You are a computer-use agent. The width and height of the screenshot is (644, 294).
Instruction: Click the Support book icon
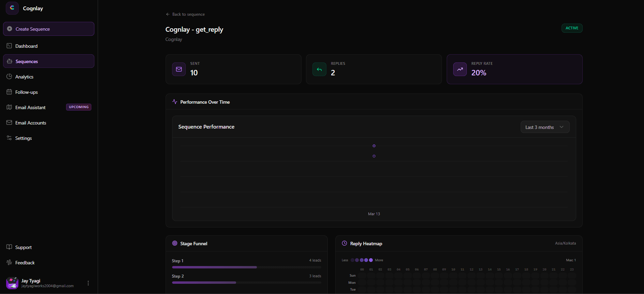[9, 247]
